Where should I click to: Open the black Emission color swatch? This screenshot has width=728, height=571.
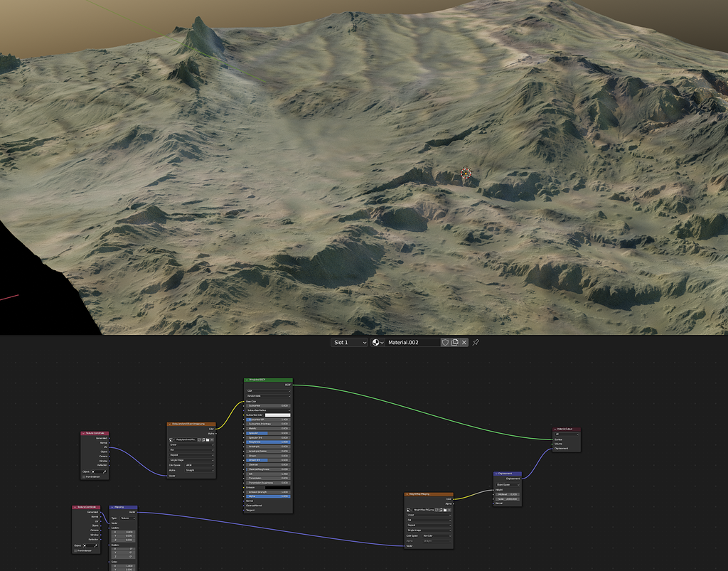click(278, 487)
